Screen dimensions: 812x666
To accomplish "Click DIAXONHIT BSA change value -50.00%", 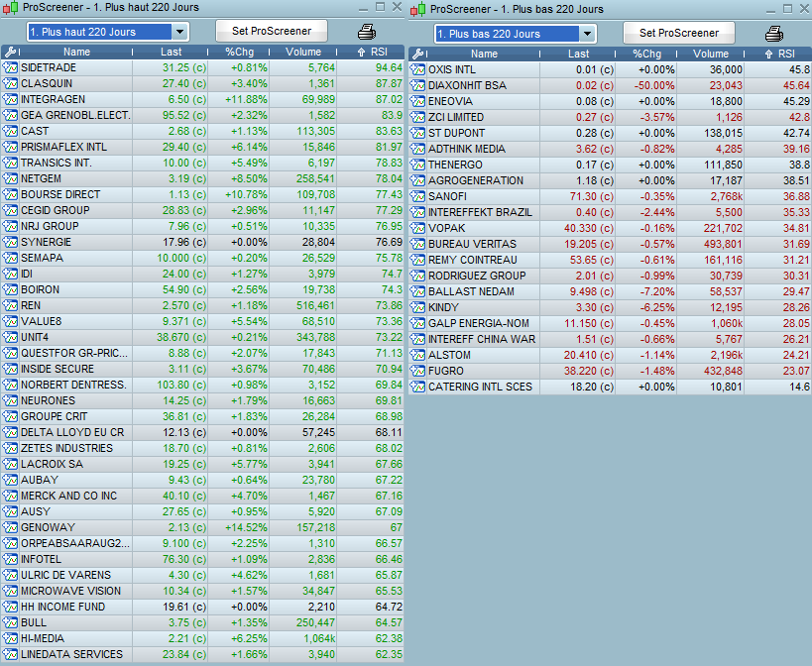I will 654,85.
